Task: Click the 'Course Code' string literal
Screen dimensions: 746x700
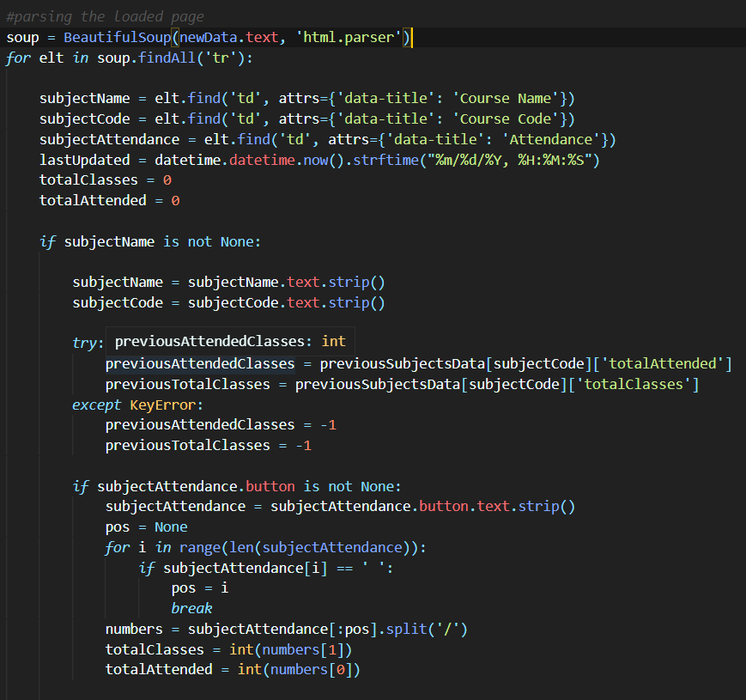Action: click(x=509, y=119)
